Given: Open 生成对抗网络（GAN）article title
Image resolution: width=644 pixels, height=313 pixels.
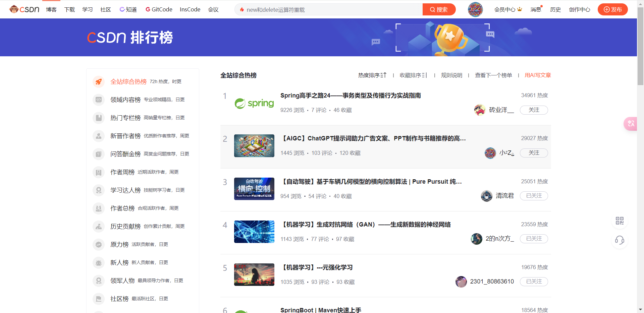Looking at the screenshot, I should 366,225.
